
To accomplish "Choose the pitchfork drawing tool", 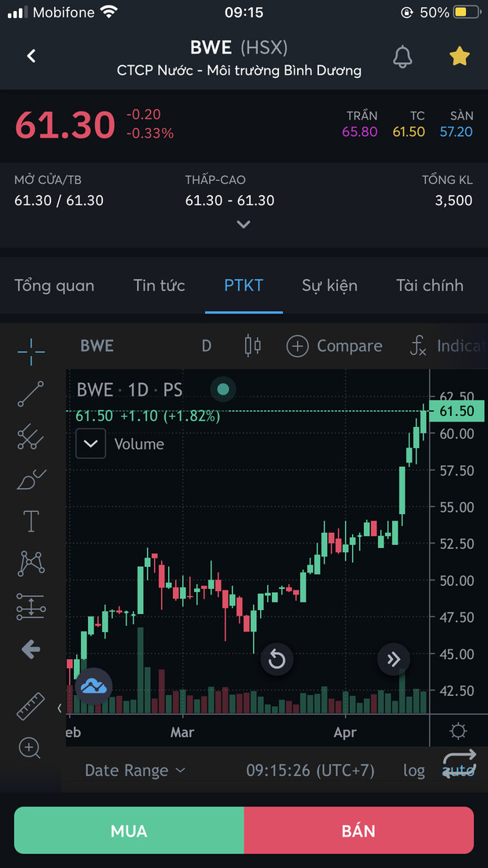I will tap(31, 436).
